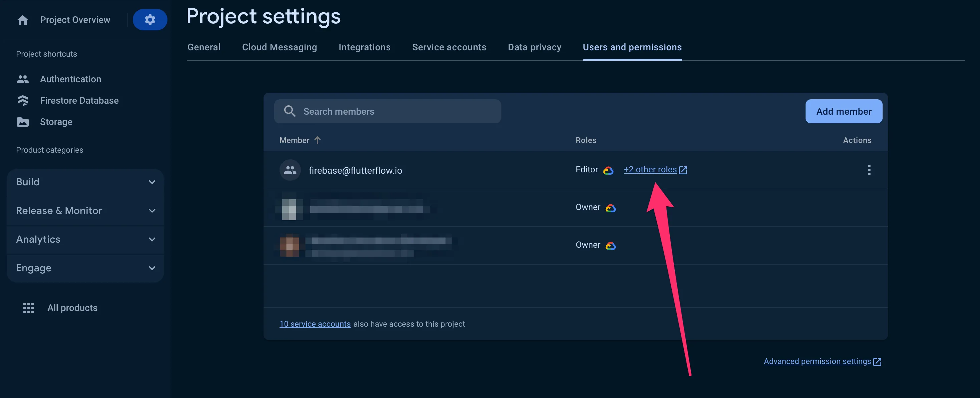The width and height of the screenshot is (980, 398).
Task: Click external link icon beside other roles
Action: pos(683,170)
